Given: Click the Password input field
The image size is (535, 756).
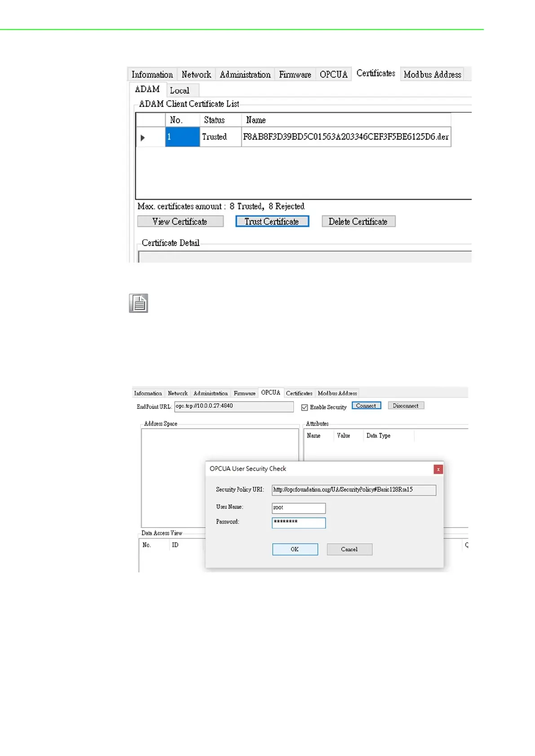Looking at the screenshot, I should (298, 523).
